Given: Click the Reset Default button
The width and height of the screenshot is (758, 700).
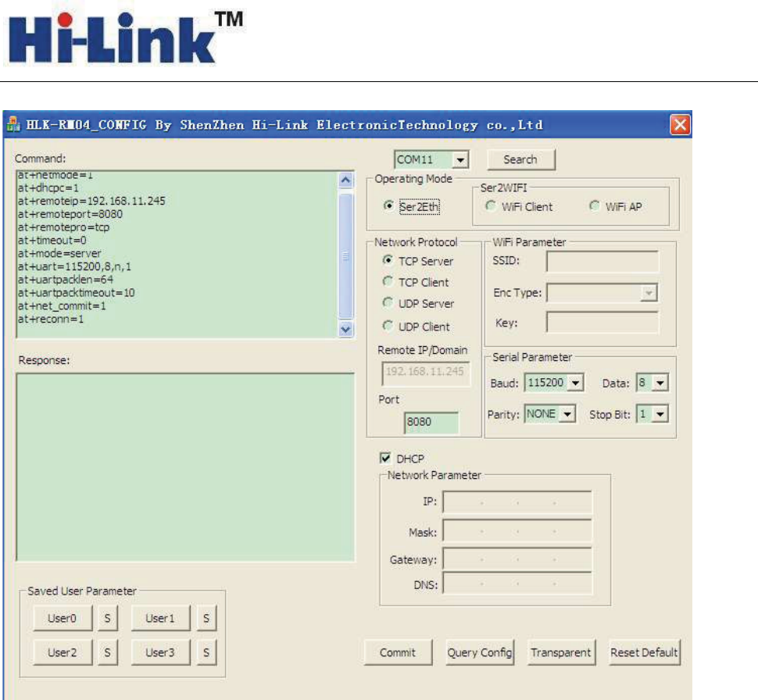Looking at the screenshot, I should point(644,652).
